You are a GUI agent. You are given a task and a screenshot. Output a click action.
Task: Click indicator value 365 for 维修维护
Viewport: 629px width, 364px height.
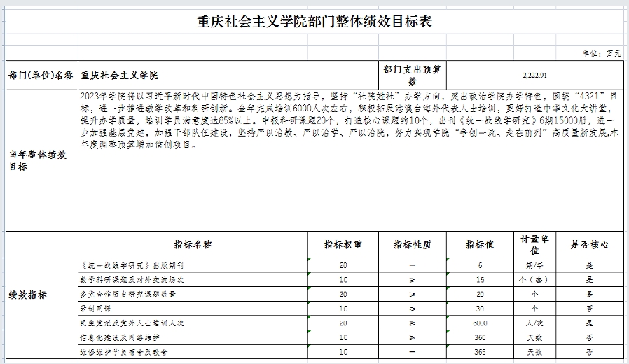click(x=480, y=352)
